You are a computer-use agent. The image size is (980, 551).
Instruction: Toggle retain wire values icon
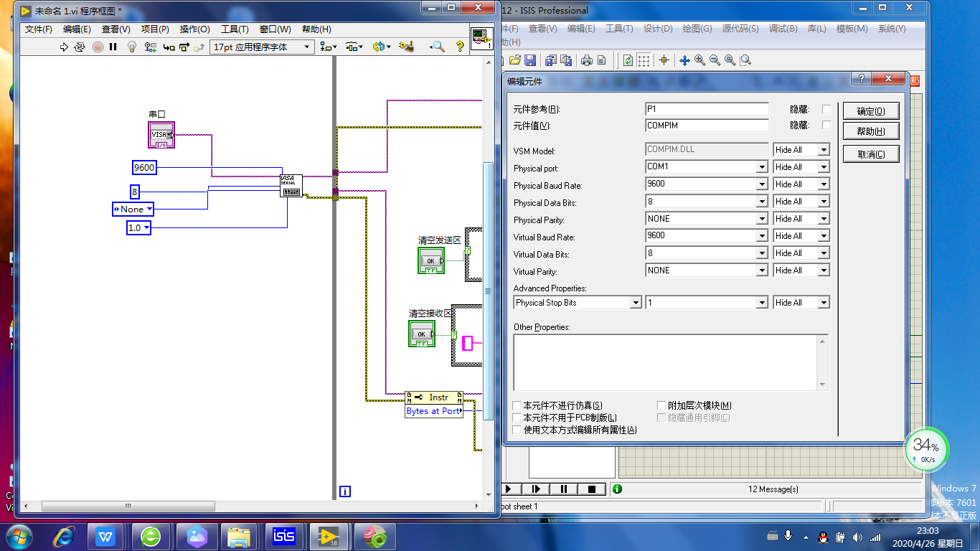point(150,47)
